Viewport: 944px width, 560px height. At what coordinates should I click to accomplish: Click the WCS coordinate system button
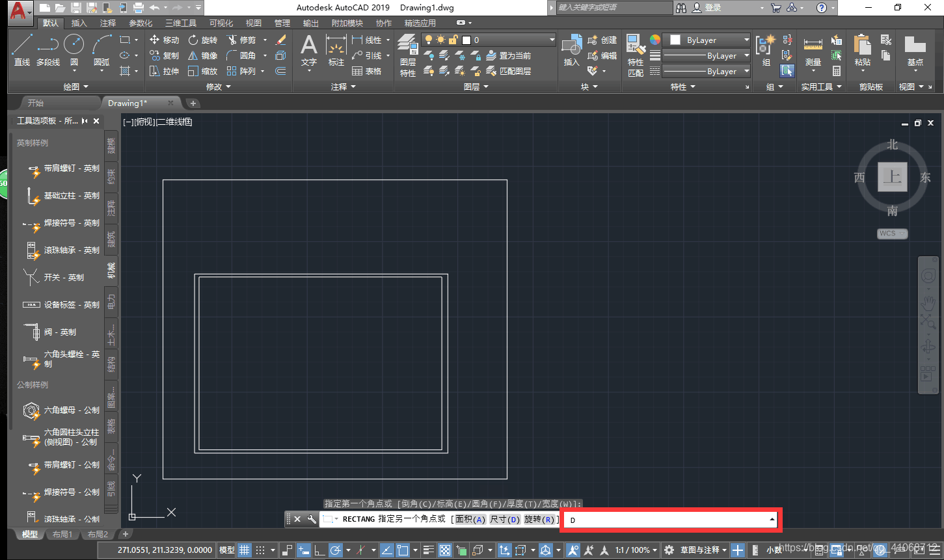pos(892,233)
